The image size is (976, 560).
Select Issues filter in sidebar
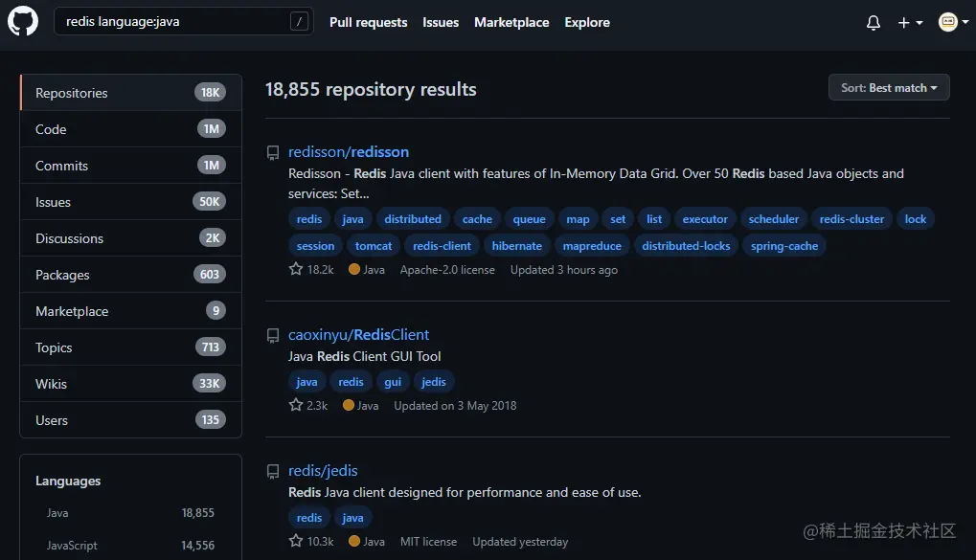point(130,202)
